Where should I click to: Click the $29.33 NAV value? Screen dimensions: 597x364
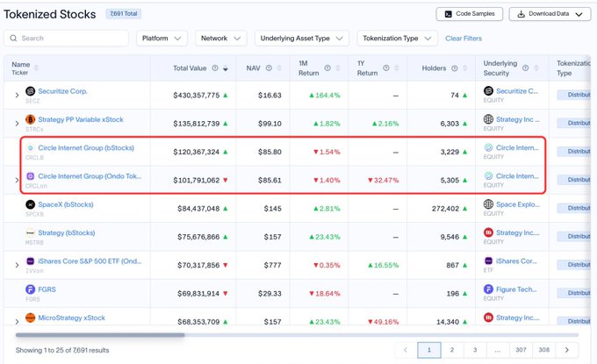[270, 293]
